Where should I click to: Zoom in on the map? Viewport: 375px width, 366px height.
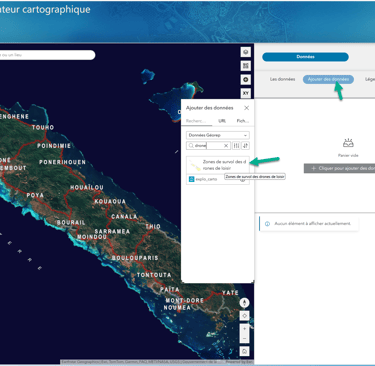[x=244, y=329]
